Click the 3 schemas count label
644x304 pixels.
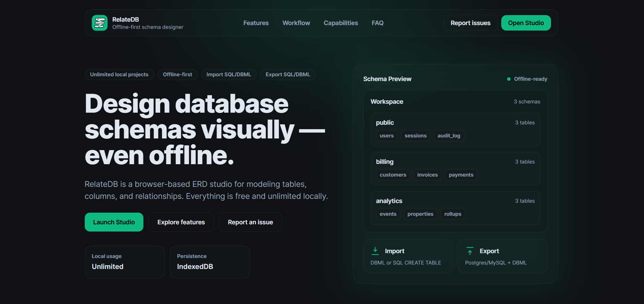[527, 102]
